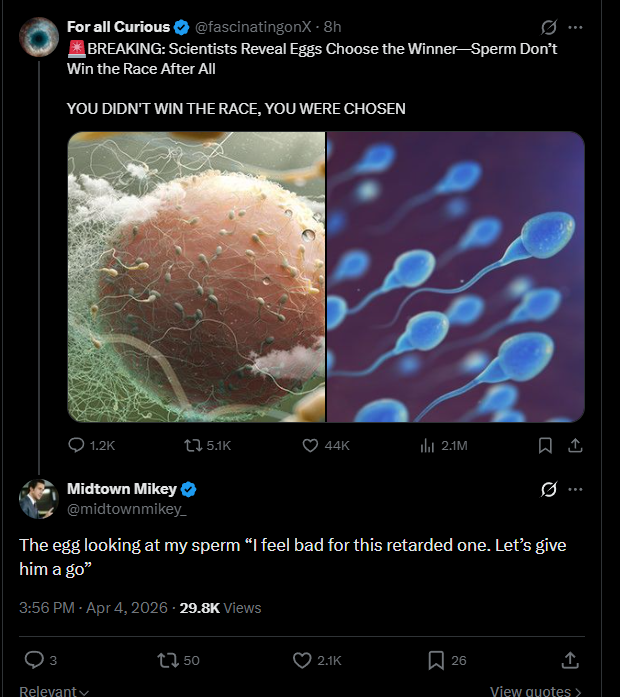This screenshot has width=620, height=697.
Task: Like the For all Curious post
Action: point(310,445)
